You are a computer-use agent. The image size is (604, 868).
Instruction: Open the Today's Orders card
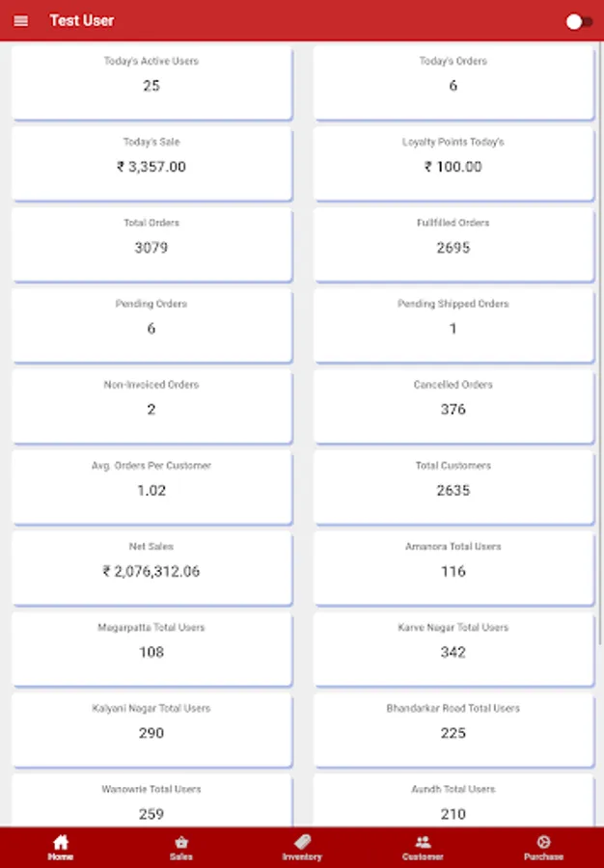453,83
